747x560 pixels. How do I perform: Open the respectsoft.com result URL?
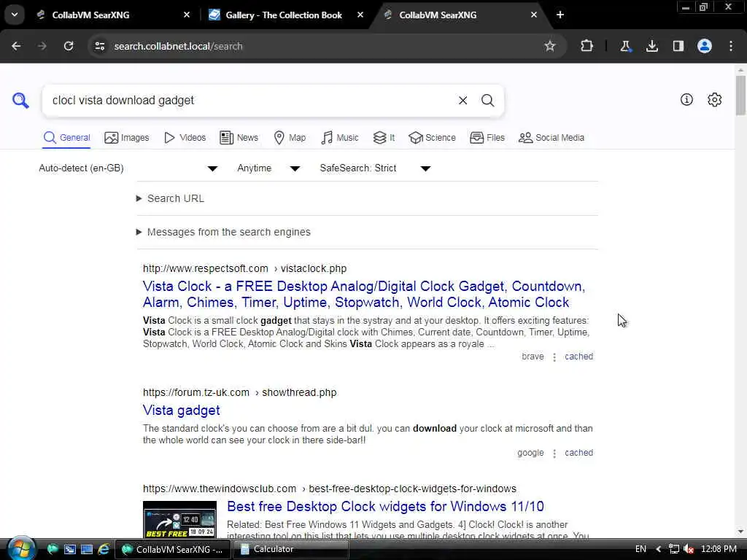coord(245,268)
